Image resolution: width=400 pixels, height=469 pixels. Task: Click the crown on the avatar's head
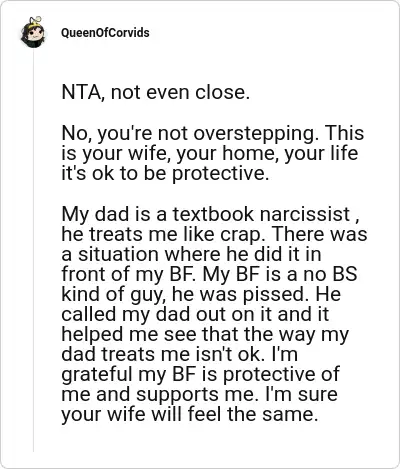coord(35,21)
